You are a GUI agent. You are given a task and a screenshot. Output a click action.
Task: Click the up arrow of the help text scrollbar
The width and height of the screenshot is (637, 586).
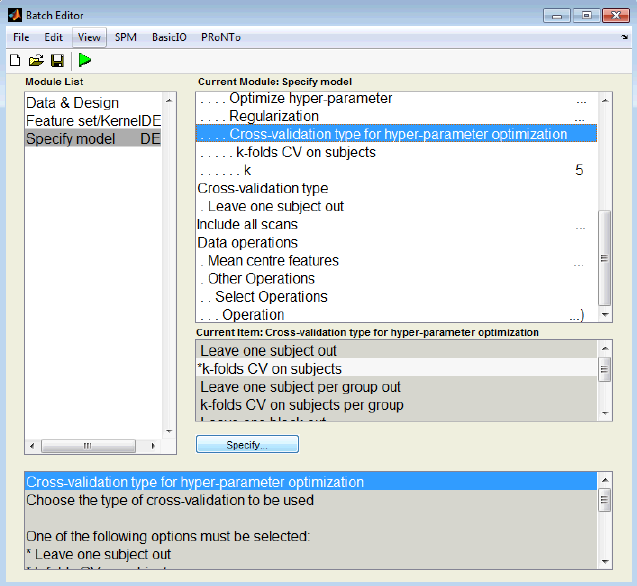click(x=605, y=480)
